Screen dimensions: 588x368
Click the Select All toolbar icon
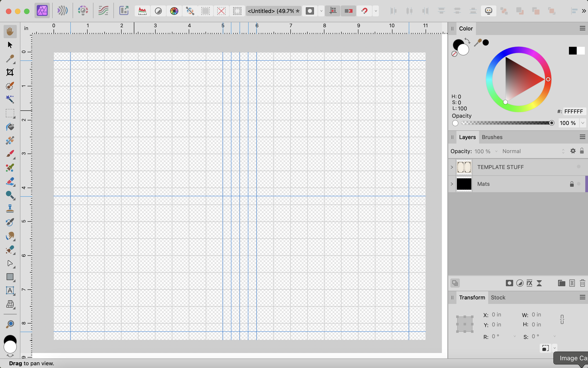pos(206,11)
